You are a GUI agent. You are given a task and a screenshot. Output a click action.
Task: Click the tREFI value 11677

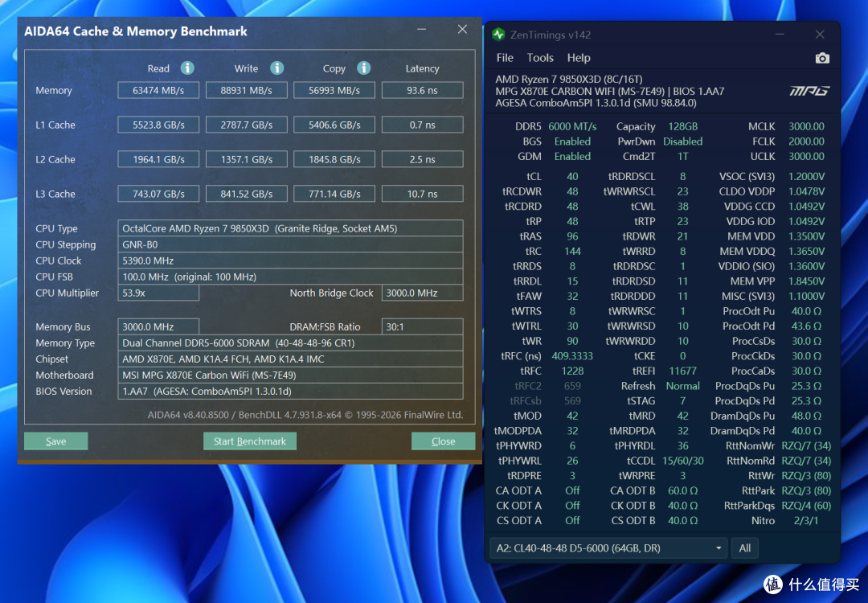(682, 371)
